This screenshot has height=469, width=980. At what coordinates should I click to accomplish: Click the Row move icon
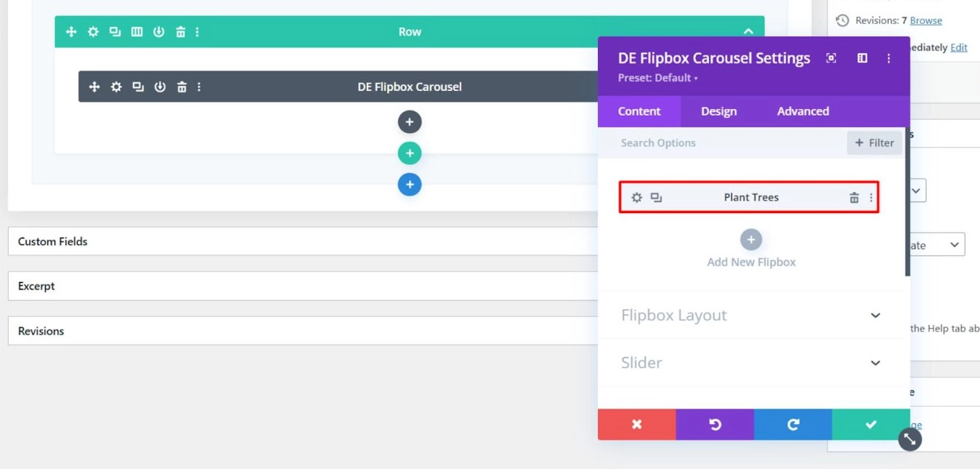71,32
